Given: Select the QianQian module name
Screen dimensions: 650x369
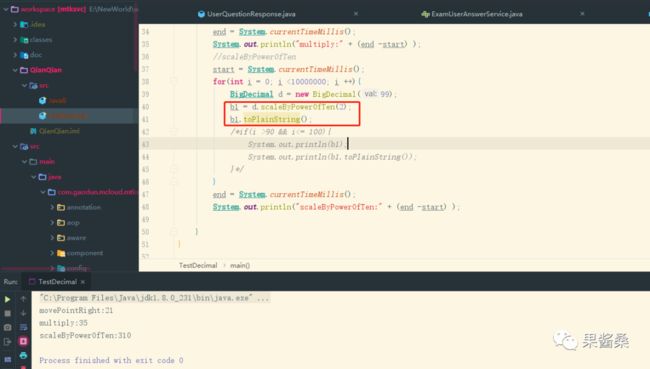Looking at the screenshot, I should [x=46, y=70].
